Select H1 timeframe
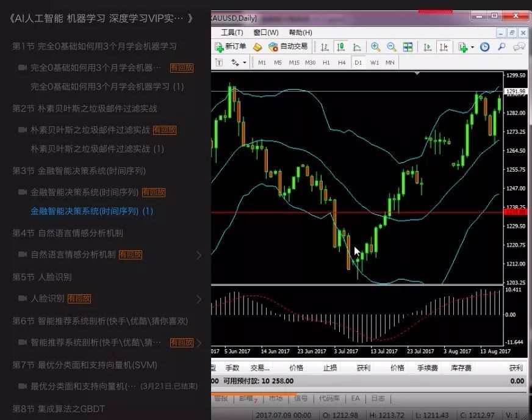The height and width of the screenshot is (420, 532). [326, 62]
